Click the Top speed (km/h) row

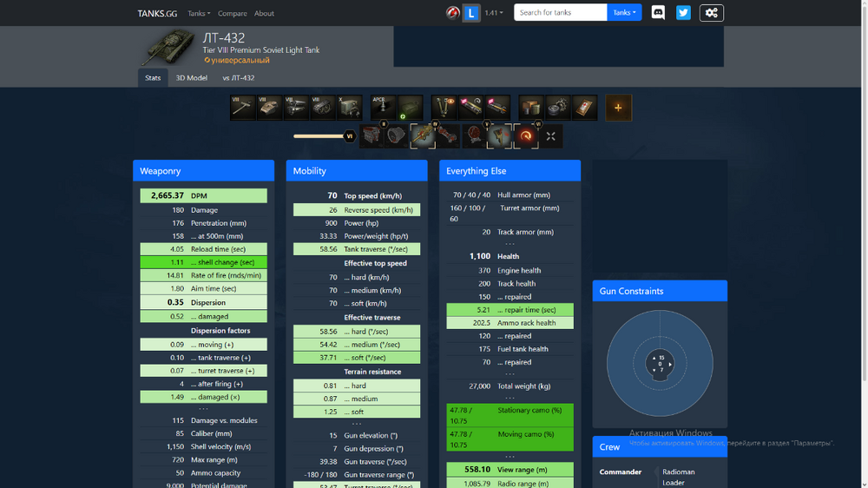coord(357,195)
